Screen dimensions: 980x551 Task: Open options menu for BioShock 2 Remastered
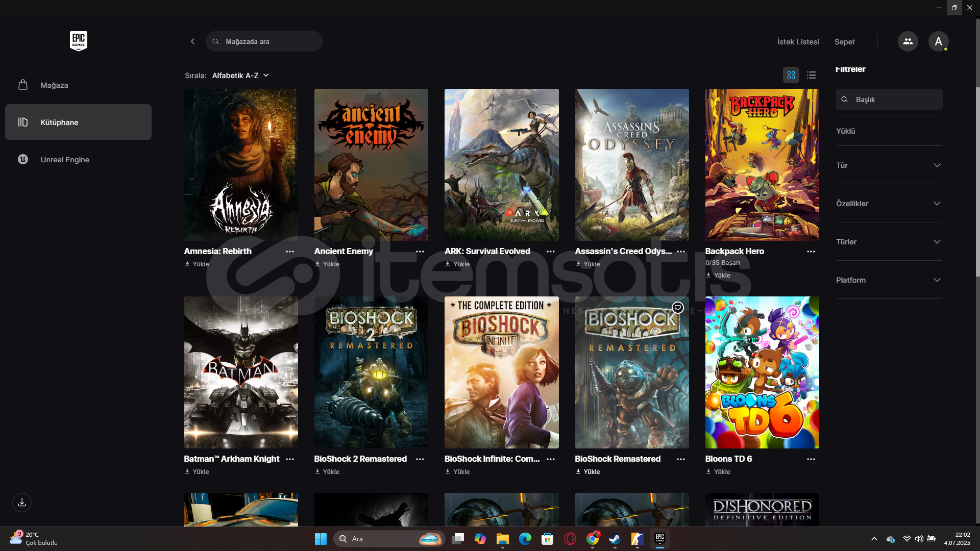[420, 459]
